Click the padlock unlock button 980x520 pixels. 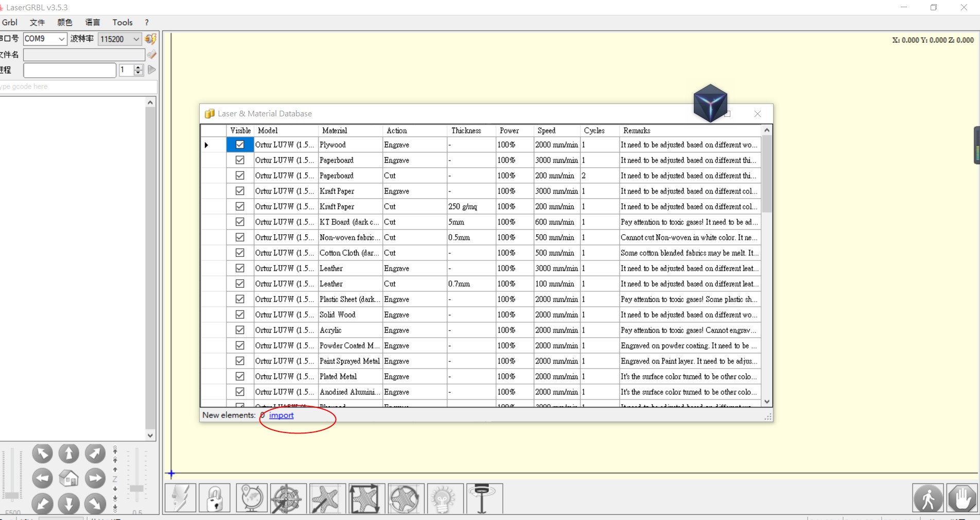pyautogui.click(x=215, y=498)
